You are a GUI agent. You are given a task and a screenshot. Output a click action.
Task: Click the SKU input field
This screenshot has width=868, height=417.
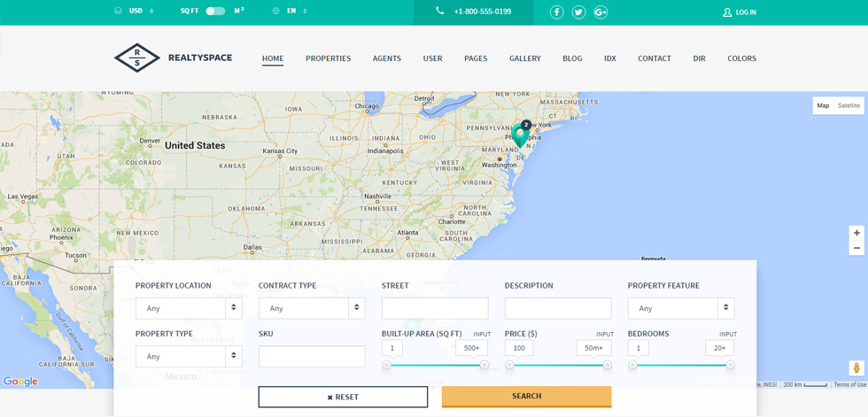pyautogui.click(x=312, y=356)
